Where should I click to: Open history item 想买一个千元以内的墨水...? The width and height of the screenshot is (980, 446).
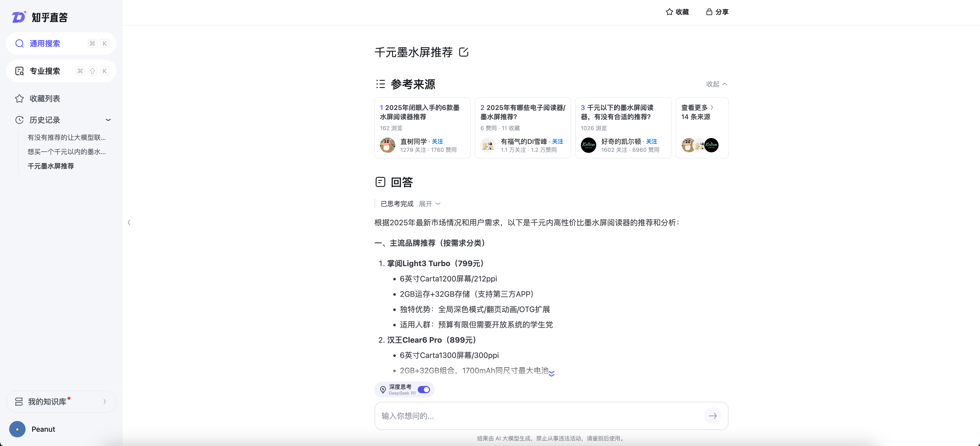(67, 152)
